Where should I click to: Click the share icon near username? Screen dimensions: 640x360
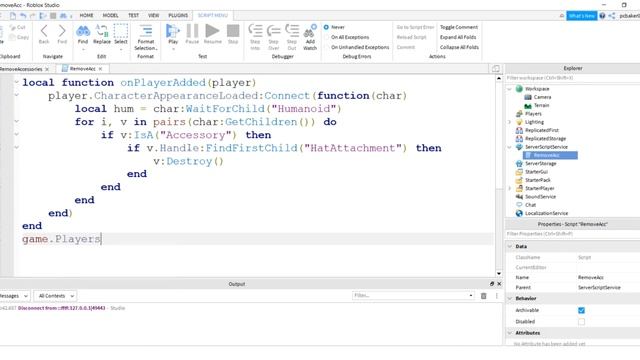(x=611, y=16)
